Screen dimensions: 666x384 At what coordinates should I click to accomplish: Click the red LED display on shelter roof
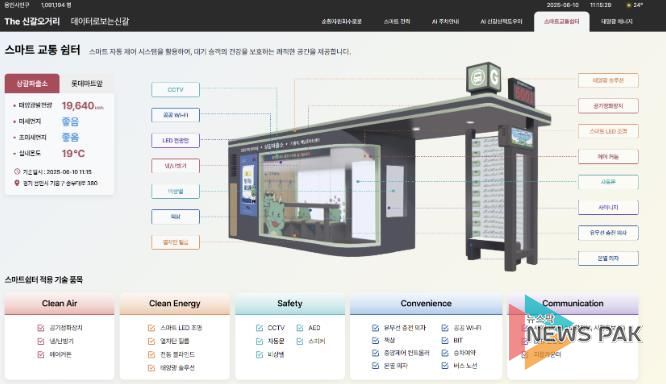(x=521, y=93)
